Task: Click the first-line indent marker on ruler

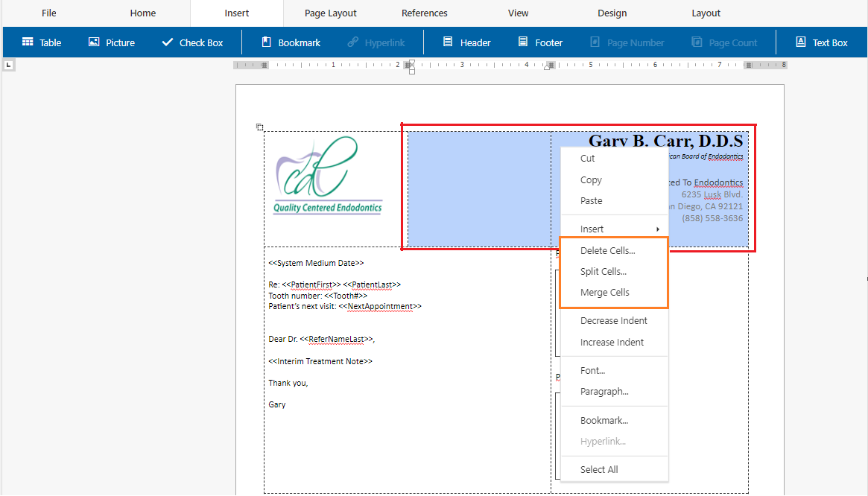Action: 410,62
